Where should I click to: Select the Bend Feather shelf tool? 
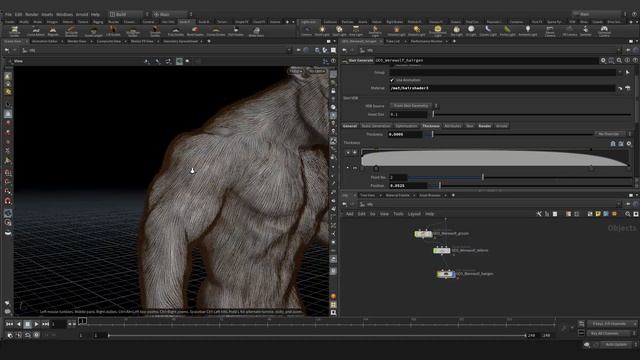coord(195,31)
